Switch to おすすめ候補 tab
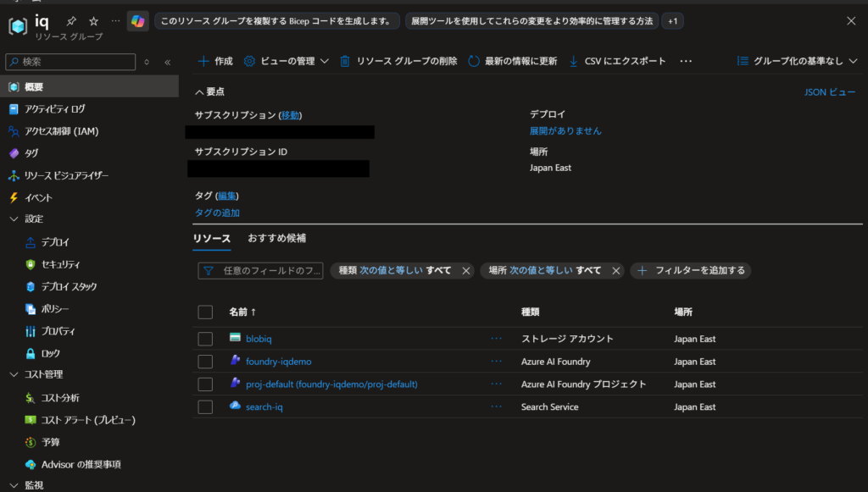This screenshot has height=492, width=868. tap(276, 239)
